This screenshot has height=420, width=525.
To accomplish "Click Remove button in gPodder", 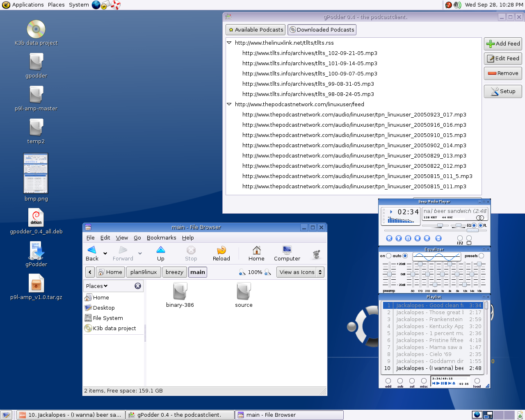I will click(503, 73).
